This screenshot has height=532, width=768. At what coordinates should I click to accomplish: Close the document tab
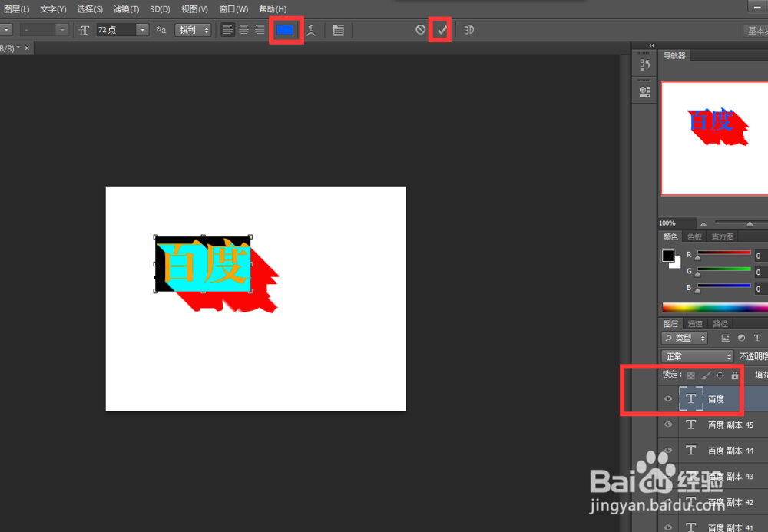28,48
